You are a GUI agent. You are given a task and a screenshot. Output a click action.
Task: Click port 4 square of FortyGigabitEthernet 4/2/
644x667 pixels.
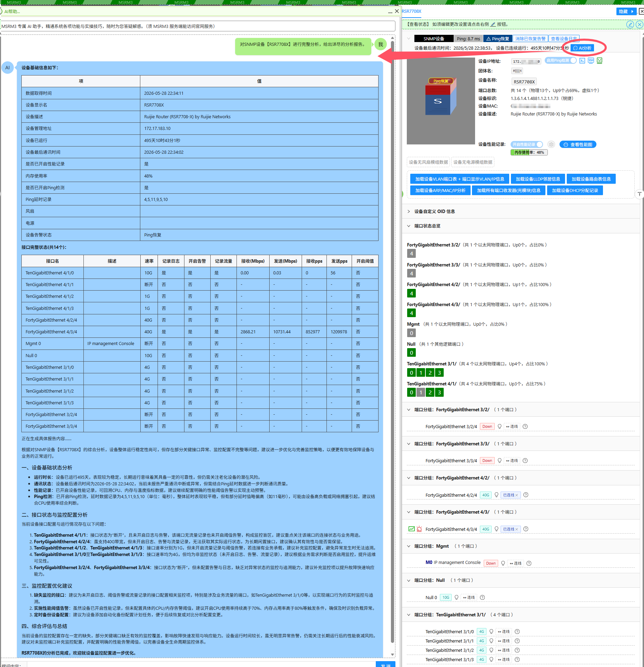pyautogui.click(x=411, y=293)
